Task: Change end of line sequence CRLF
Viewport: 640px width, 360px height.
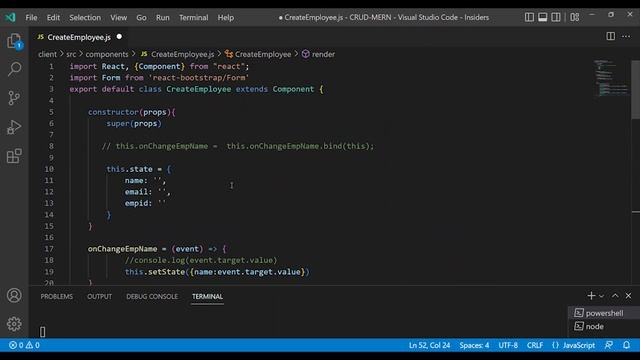Action: tap(535, 345)
